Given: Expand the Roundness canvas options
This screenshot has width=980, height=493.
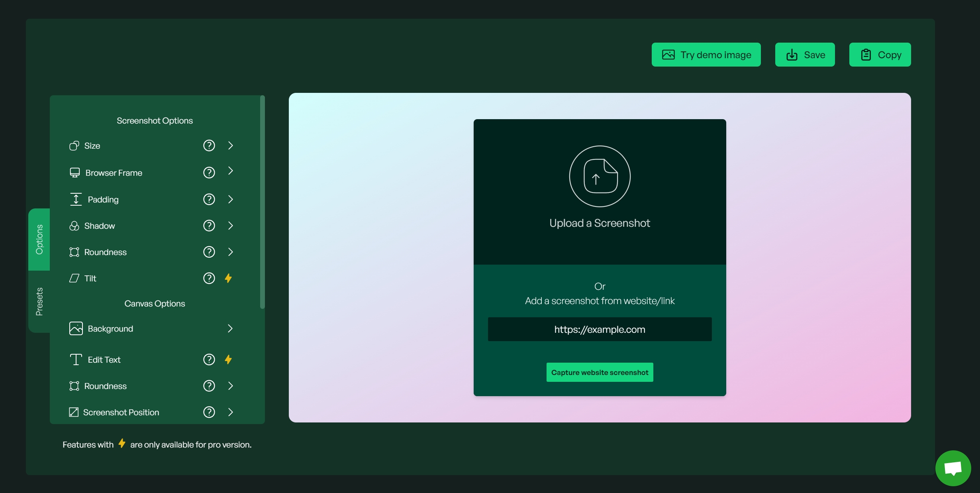Looking at the screenshot, I should point(230,385).
